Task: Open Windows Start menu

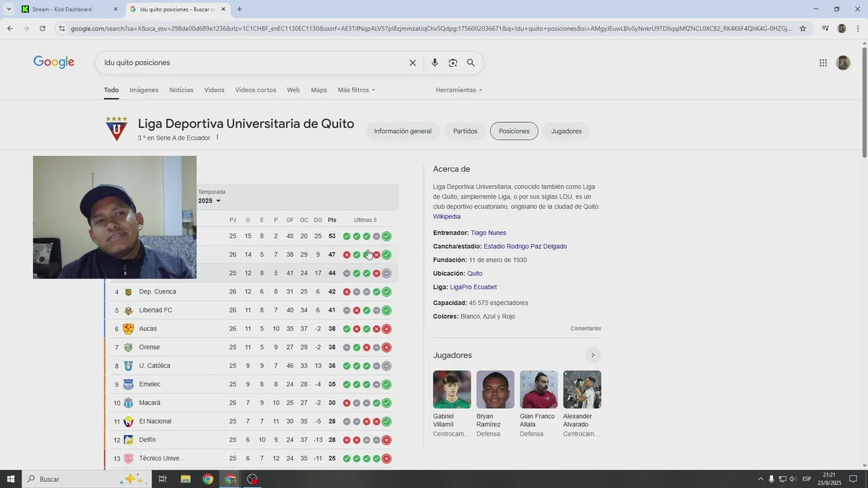Action: click(10, 479)
